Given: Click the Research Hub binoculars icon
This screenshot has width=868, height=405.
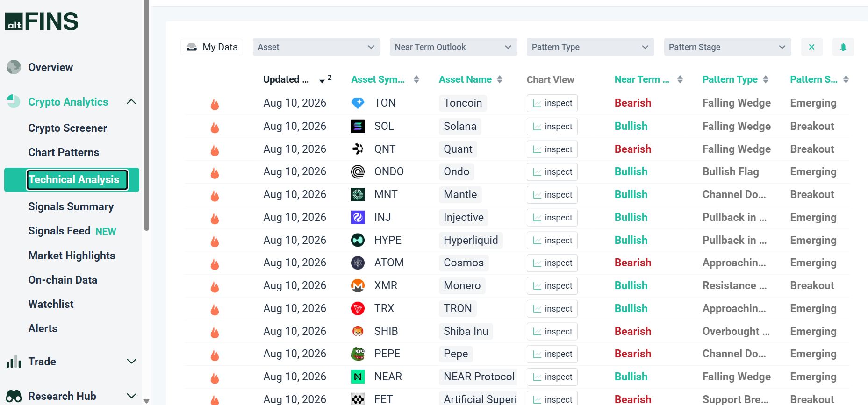Looking at the screenshot, I should (x=14, y=396).
